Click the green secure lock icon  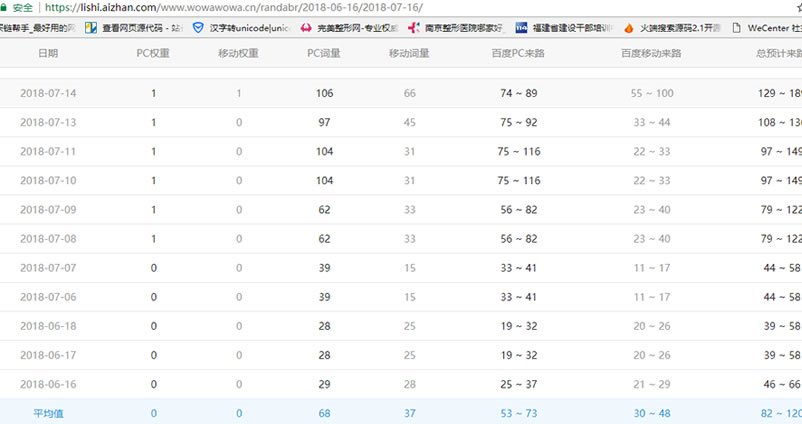pyautogui.click(x=6, y=7)
